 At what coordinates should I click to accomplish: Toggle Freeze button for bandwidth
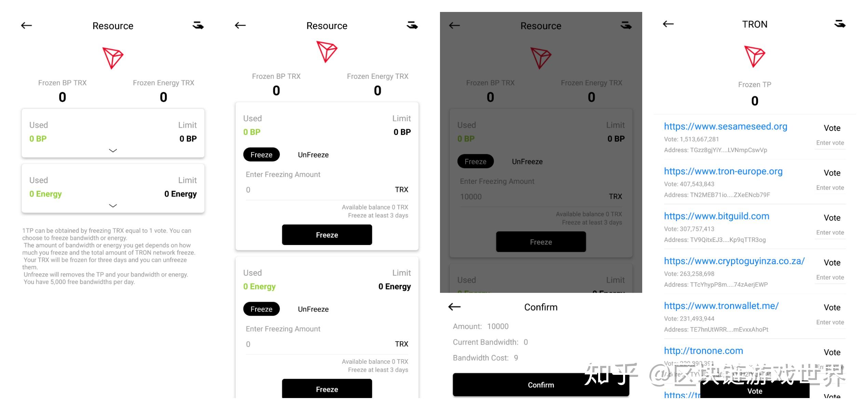pyautogui.click(x=261, y=154)
